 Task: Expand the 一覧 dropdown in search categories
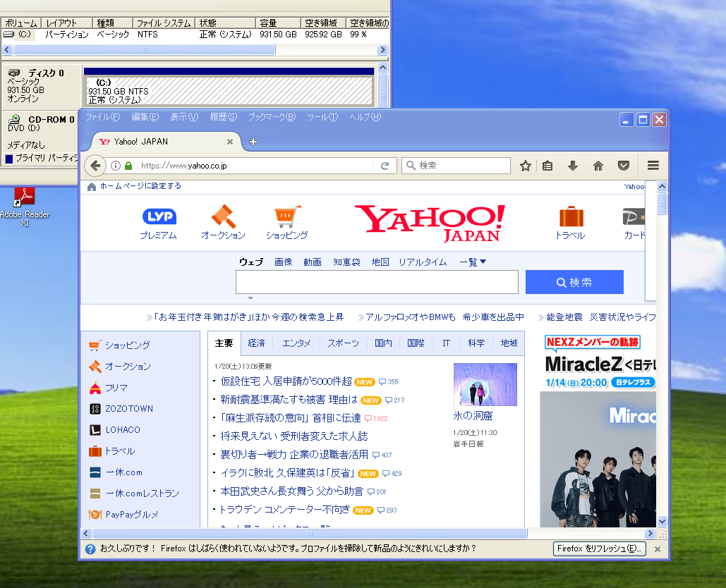(472, 262)
